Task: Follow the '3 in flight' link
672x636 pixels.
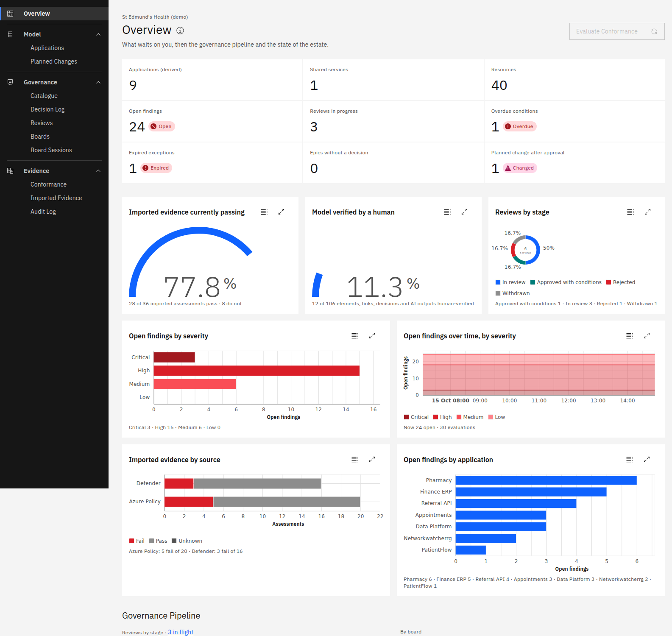Action: click(x=181, y=632)
